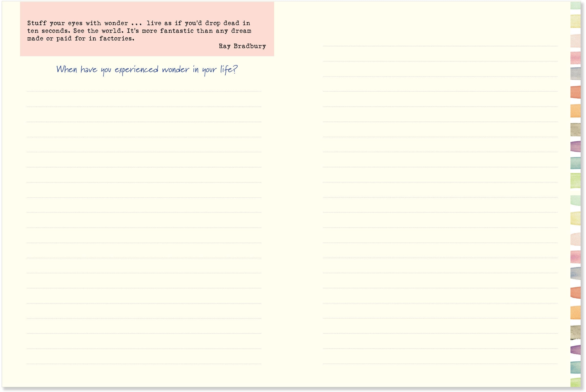
Task: Click the bottom writing line on left page
Action: (144, 363)
